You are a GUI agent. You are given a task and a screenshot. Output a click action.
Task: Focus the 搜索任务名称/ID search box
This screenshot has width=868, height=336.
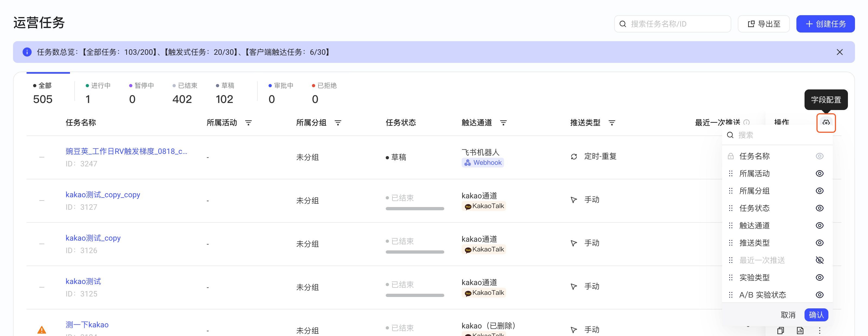click(672, 24)
